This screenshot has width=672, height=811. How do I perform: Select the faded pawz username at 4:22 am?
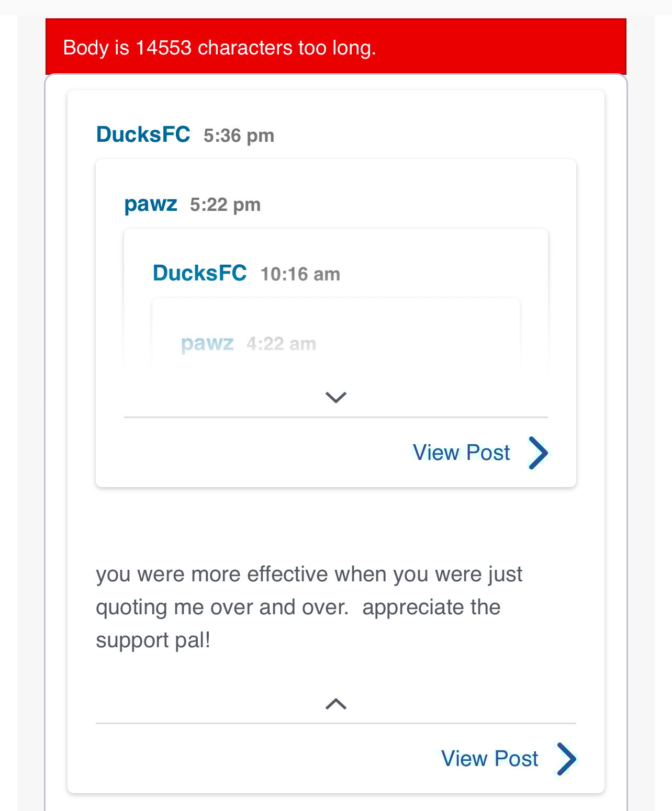tap(207, 343)
